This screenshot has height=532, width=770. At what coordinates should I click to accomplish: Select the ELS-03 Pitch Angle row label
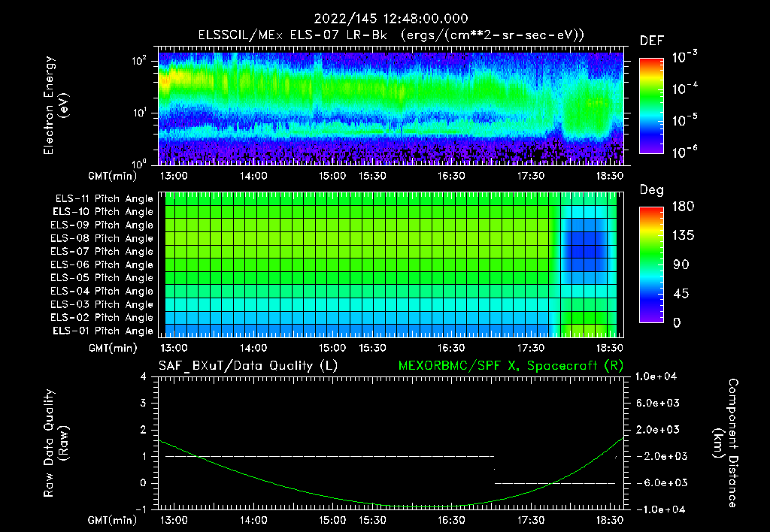(x=102, y=305)
